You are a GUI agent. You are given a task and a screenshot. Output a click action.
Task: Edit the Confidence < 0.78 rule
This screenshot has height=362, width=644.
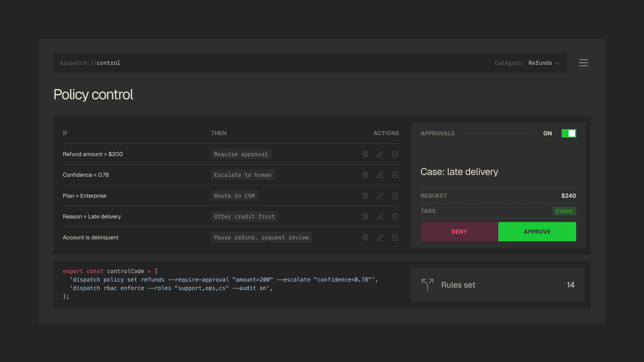pos(380,175)
